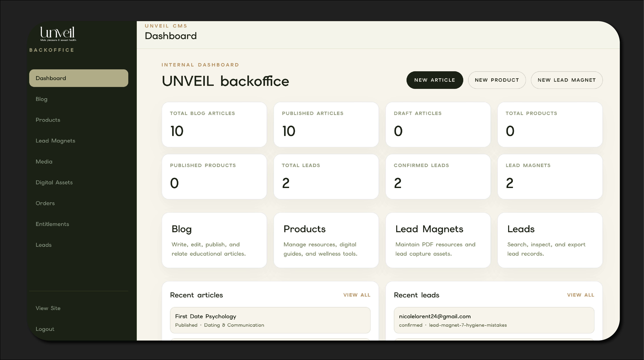644x360 pixels.
Task: Click the New Lead Magnet button
Action: (x=567, y=80)
